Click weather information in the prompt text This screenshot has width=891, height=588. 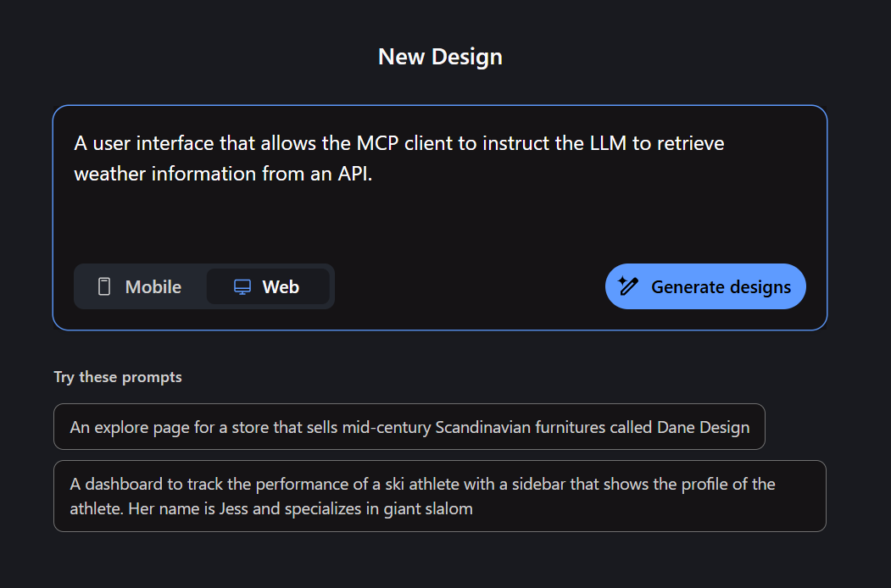tap(166, 174)
